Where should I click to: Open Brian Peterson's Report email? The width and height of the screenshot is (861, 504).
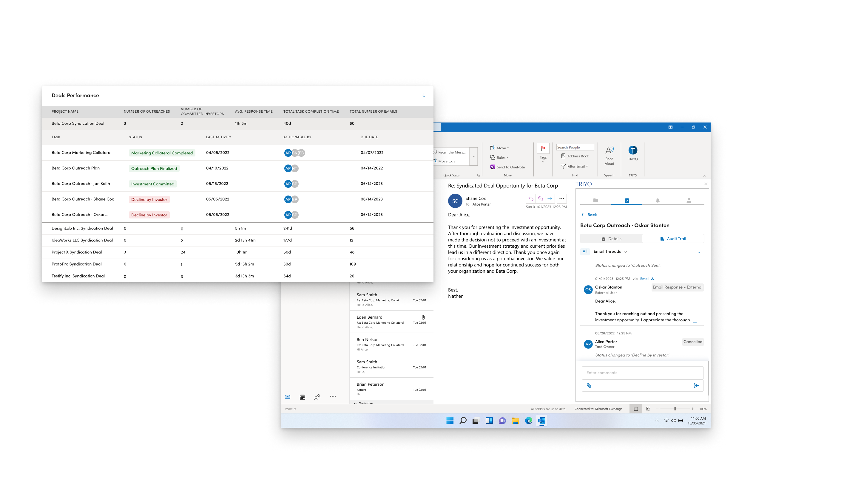(x=391, y=389)
